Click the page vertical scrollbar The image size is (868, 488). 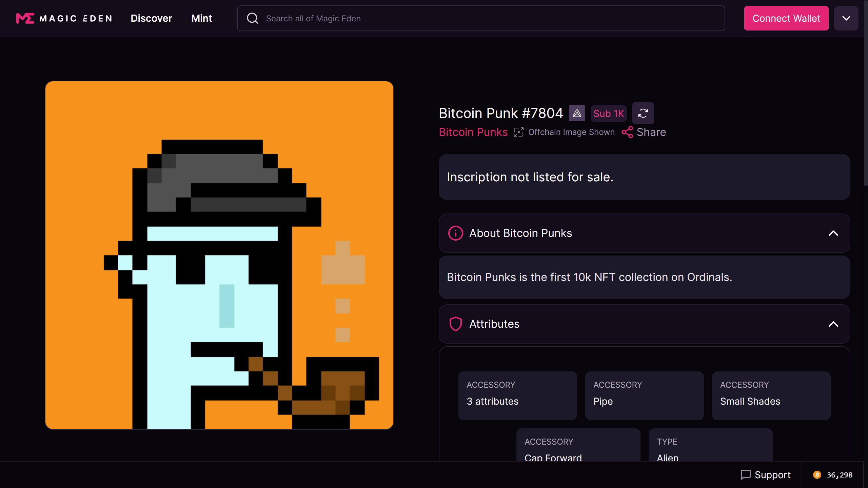(866, 93)
